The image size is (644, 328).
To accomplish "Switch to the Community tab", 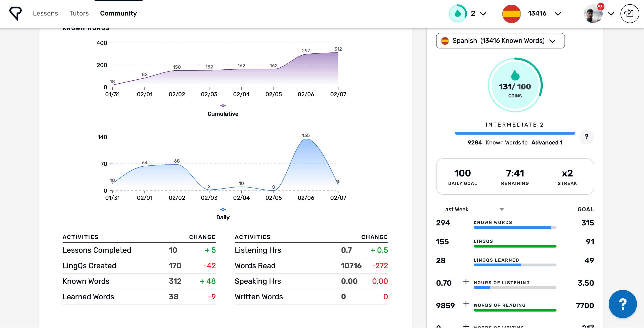I will pos(118,13).
